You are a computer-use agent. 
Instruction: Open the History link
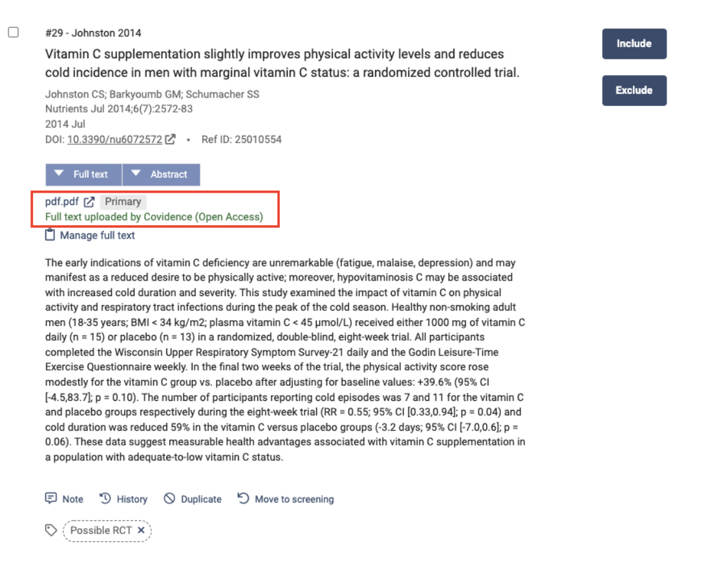(132, 499)
